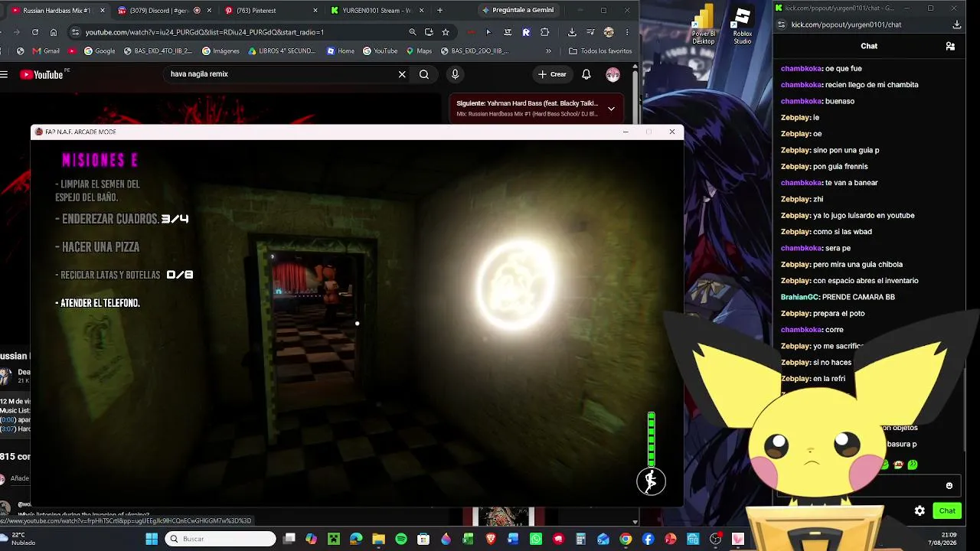
Task: Click the Kick popout address bar
Action: coord(846,24)
